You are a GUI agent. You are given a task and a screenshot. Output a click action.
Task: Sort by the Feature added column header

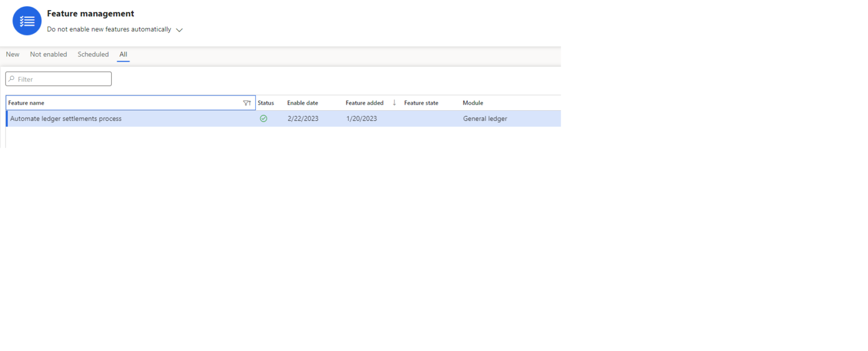(x=364, y=103)
